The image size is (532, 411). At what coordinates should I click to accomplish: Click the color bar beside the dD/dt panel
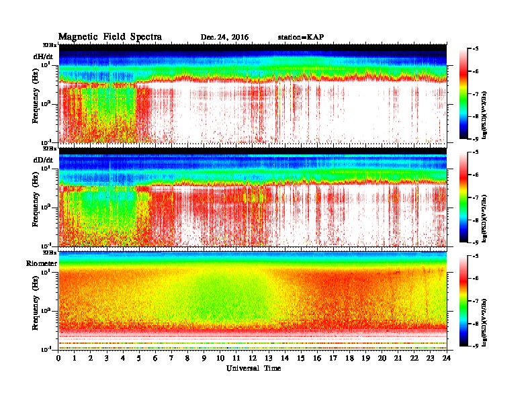click(463, 197)
